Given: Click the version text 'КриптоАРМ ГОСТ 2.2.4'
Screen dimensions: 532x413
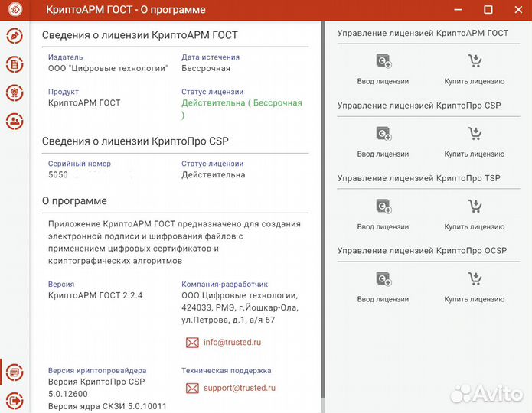Looking at the screenshot, I should click(96, 295).
